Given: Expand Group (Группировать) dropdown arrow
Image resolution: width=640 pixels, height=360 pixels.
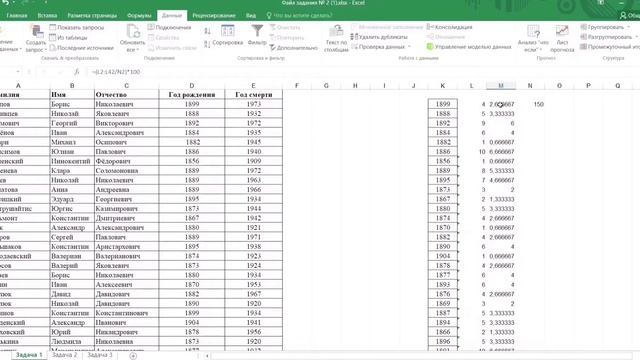Looking at the screenshot, I should tap(628, 27).
